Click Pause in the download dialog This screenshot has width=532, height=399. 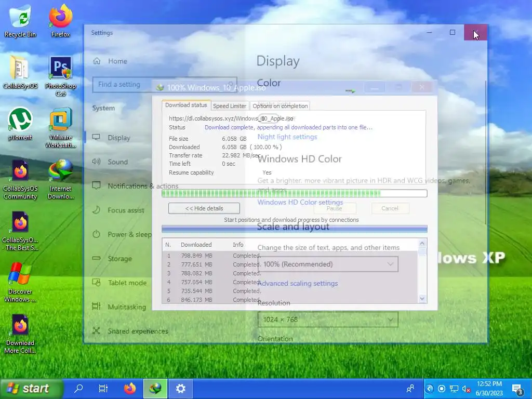point(334,208)
